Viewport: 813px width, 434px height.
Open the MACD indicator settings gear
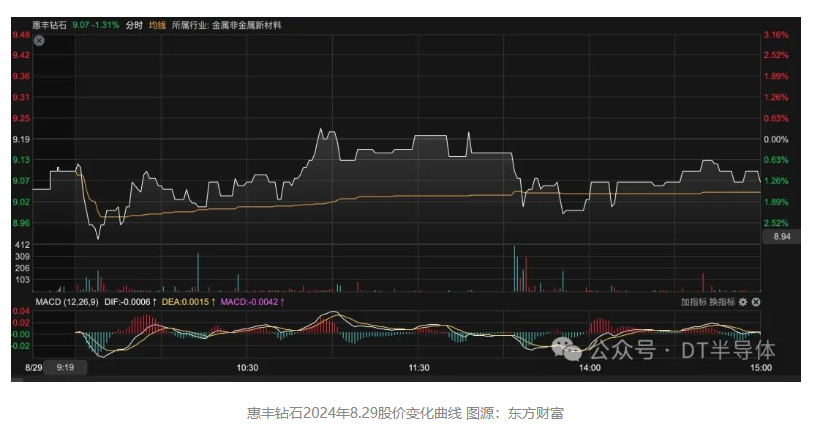click(743, 302)
